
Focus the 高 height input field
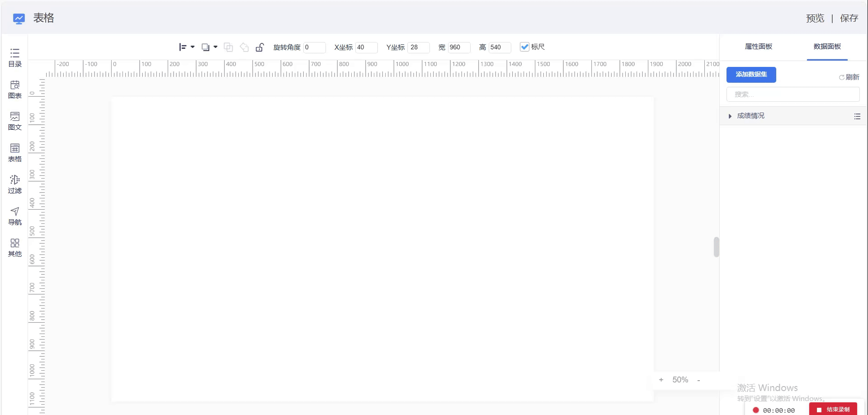[500, 47]
